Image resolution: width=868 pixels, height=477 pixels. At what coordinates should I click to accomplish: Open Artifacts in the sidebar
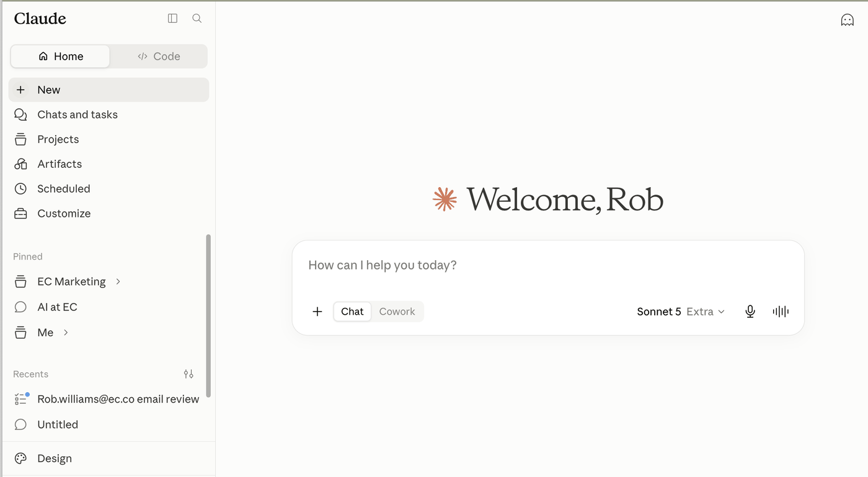pyautogui.click(x=108, y=164)
